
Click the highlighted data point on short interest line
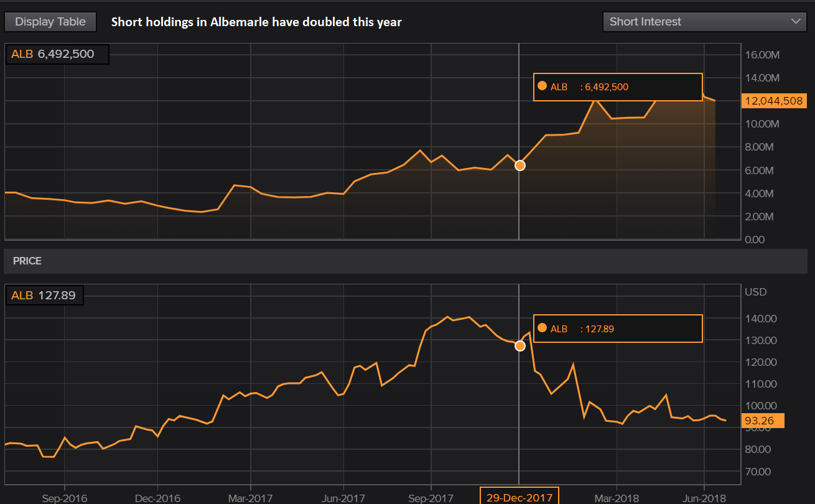[520, 166]
